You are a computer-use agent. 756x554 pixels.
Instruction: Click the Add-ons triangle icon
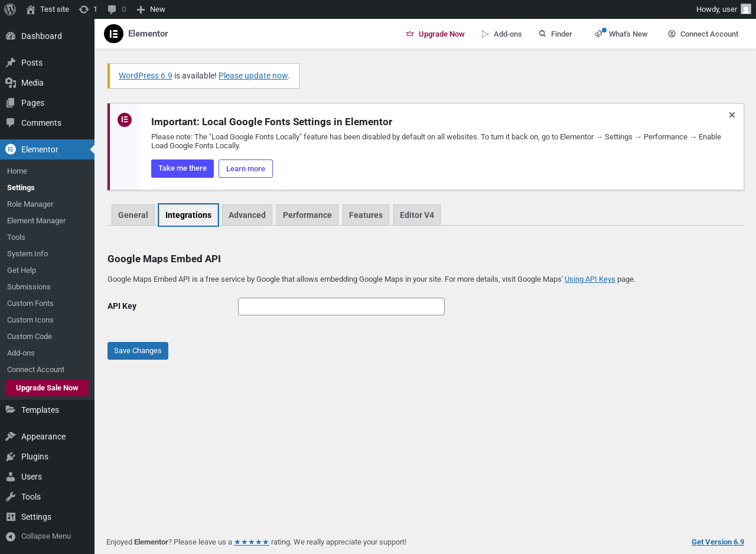pos(485,34)
